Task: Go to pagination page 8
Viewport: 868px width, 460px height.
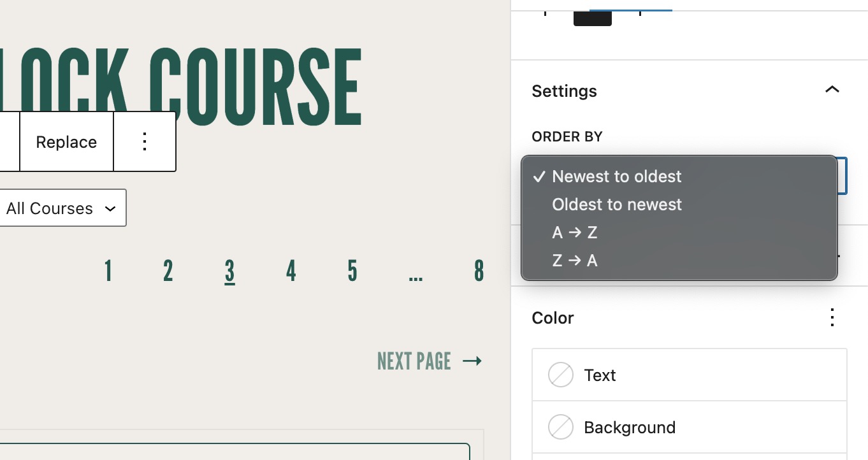Action: click(x=479, y=271)
